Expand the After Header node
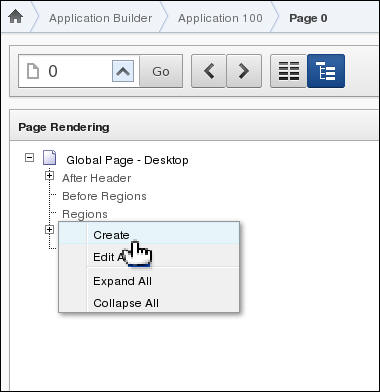This screenshot has height=392, width=380. click(49, 176)
